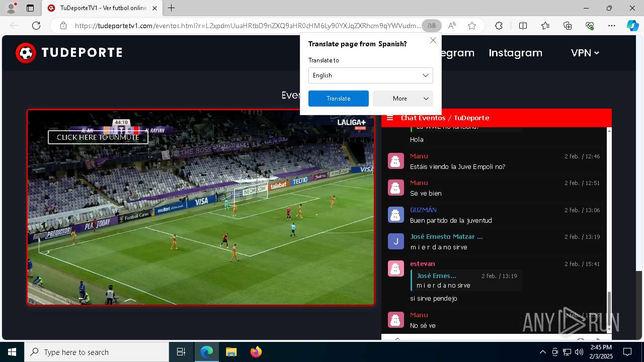This screenshot has height=362, width=644.
Task: Click the site info lock icon
Action: coord(63,26)
